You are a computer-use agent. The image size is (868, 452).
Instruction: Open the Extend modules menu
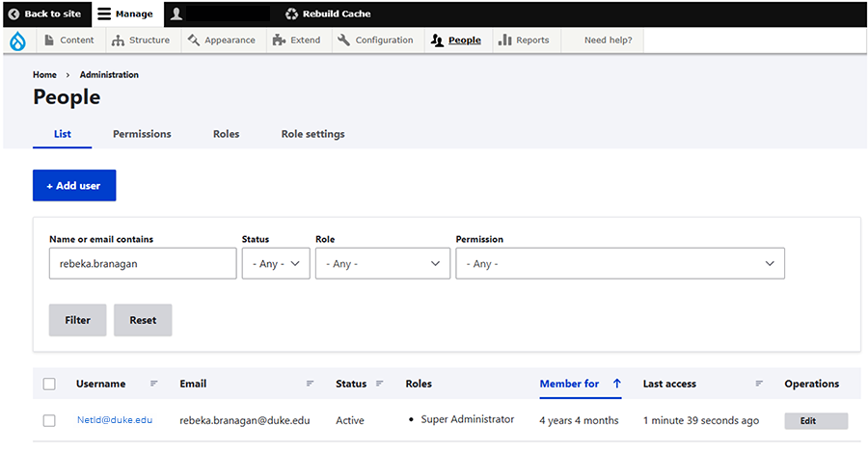click(x=297, y=40)
